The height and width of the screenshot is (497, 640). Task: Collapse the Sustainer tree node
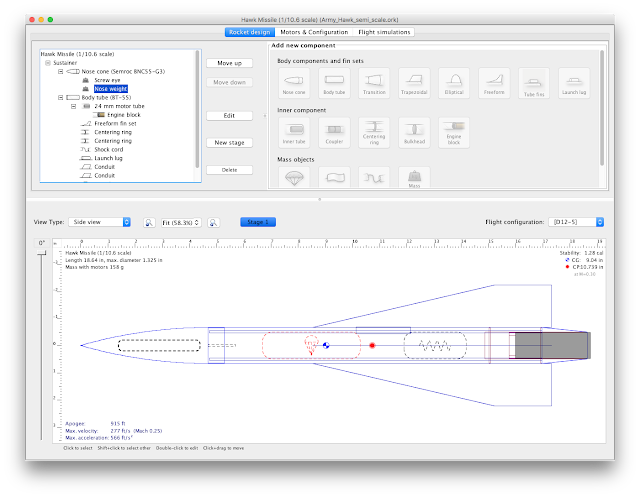[47, 63]
